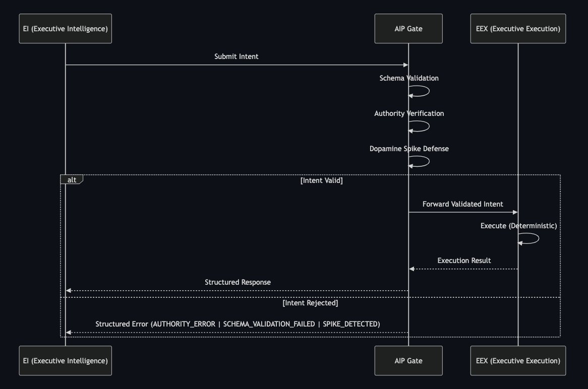Click the top EEX (Executive Execution) participant box

(x=518, y=29)
